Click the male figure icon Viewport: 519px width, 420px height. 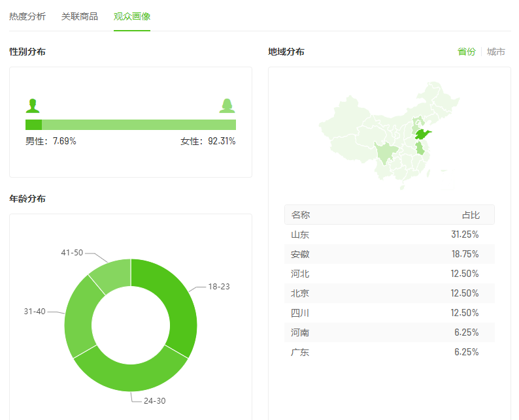[x=33, y=106]
